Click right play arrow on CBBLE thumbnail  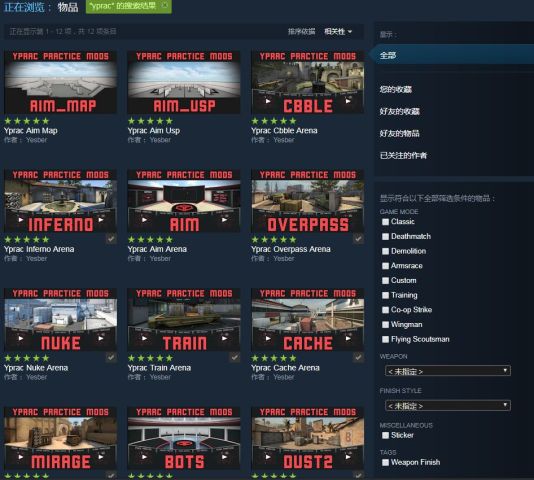(x=348, y=101)
